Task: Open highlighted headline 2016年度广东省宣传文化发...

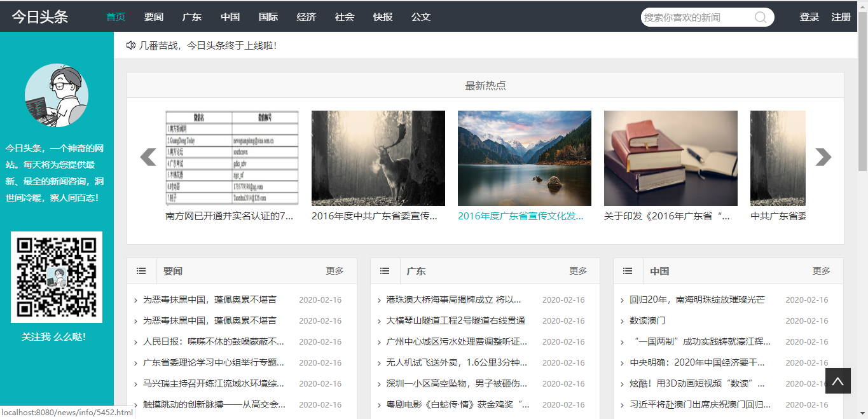Action: pos(521,216)
